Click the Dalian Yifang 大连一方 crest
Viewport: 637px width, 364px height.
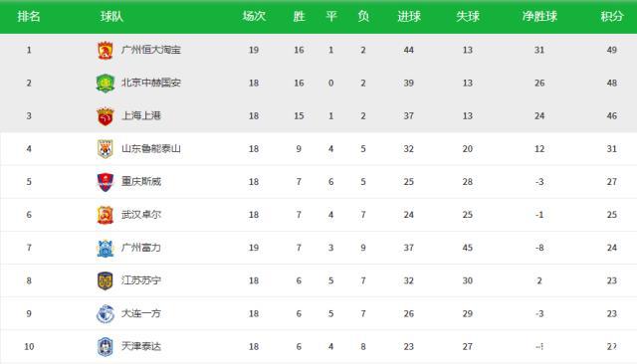click(x=106, y=313)
